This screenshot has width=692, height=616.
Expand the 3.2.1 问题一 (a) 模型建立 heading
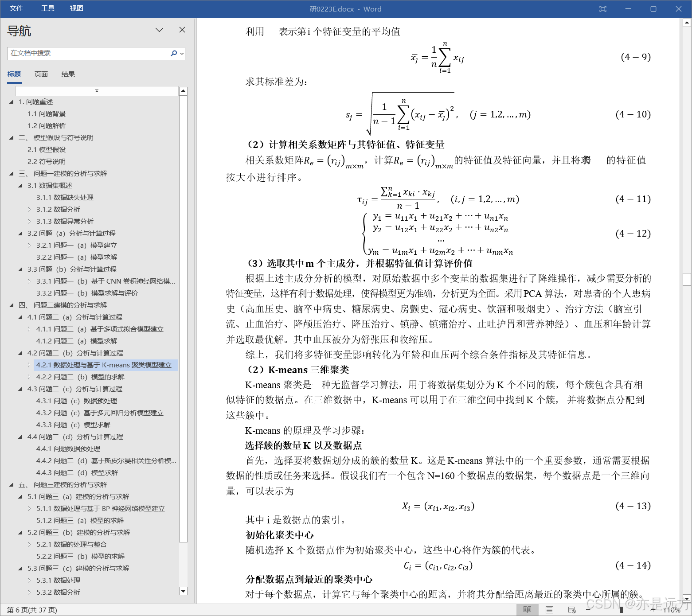coord(29,246)
